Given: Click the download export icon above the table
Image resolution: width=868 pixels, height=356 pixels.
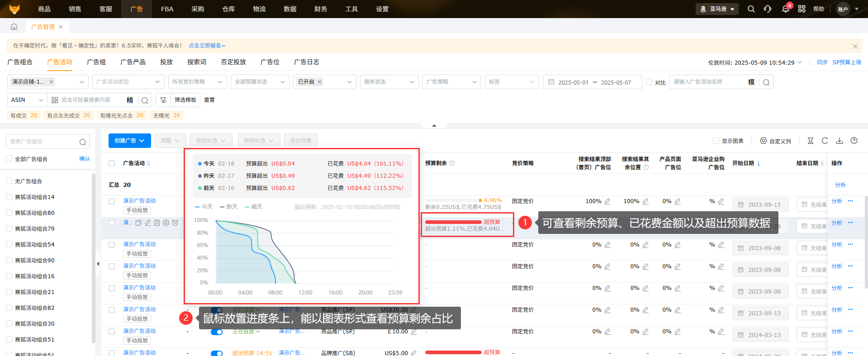Looking at the screenshot, I should (840, 141).
